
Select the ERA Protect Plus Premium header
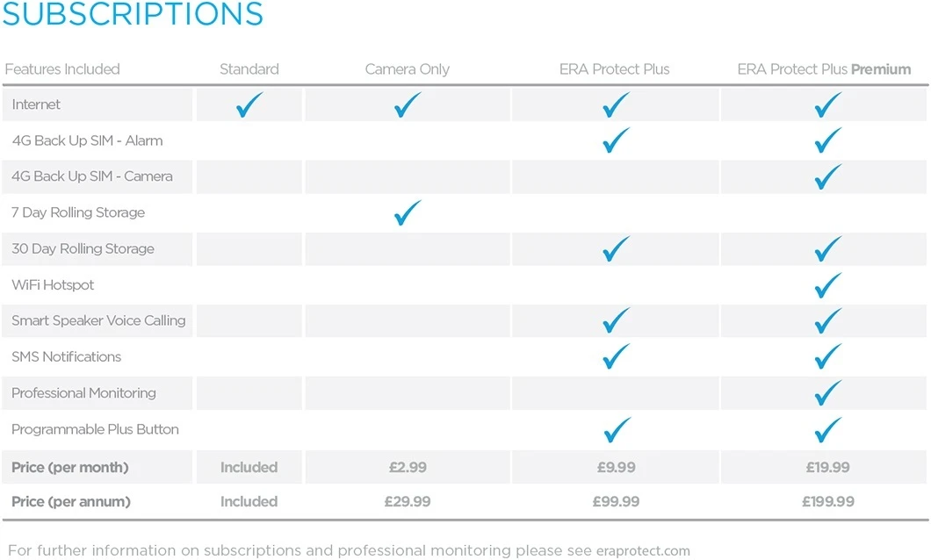[824, 69]
